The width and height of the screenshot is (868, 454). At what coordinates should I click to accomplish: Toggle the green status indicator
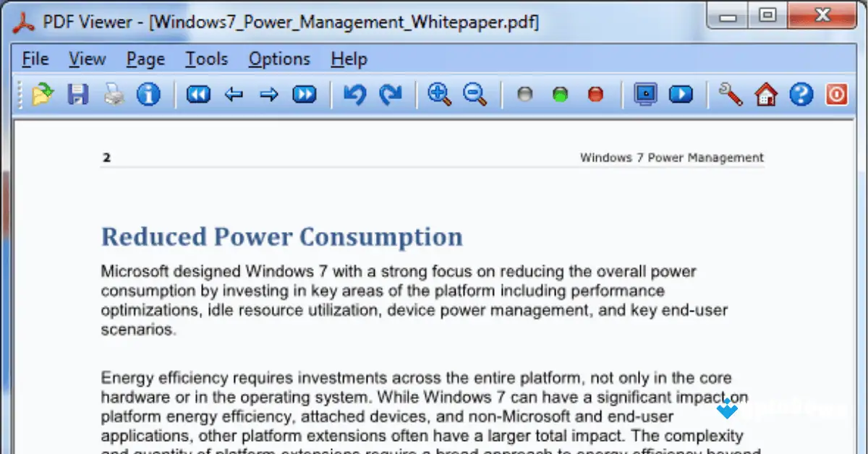(560, 94)
